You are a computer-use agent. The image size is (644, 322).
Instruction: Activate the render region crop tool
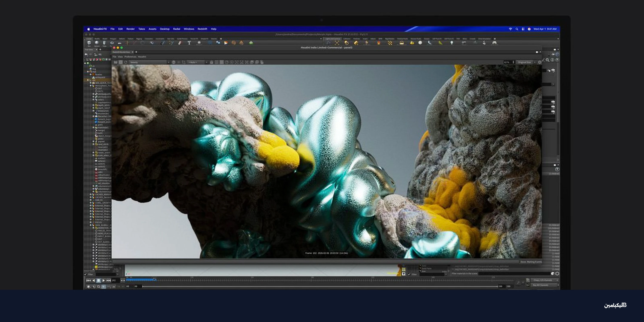[184, 62]
